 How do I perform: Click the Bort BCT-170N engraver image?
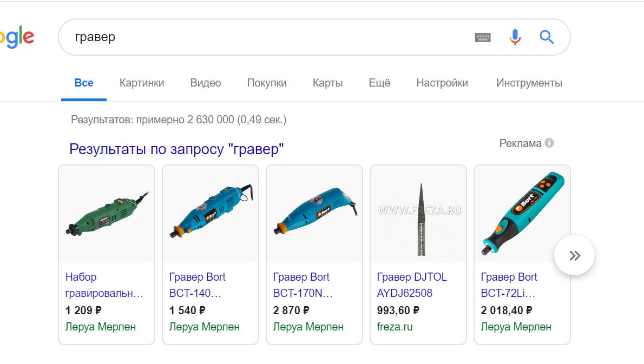coord(314,214)
